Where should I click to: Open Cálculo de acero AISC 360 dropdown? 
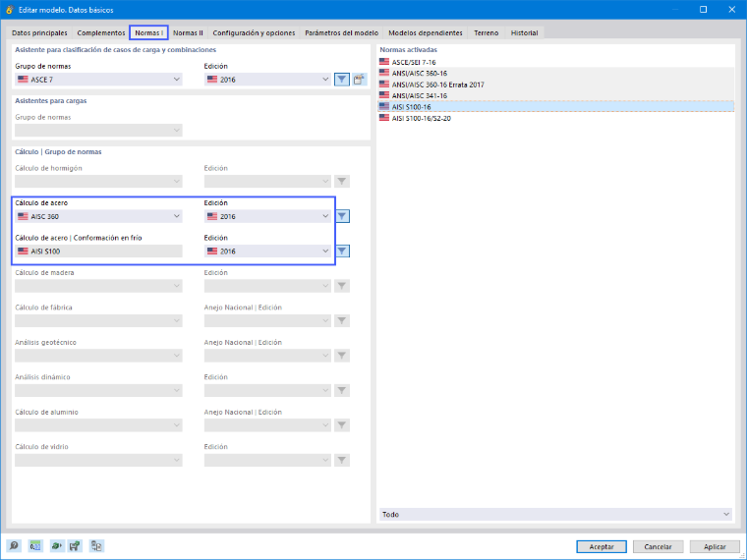[98, 216]
